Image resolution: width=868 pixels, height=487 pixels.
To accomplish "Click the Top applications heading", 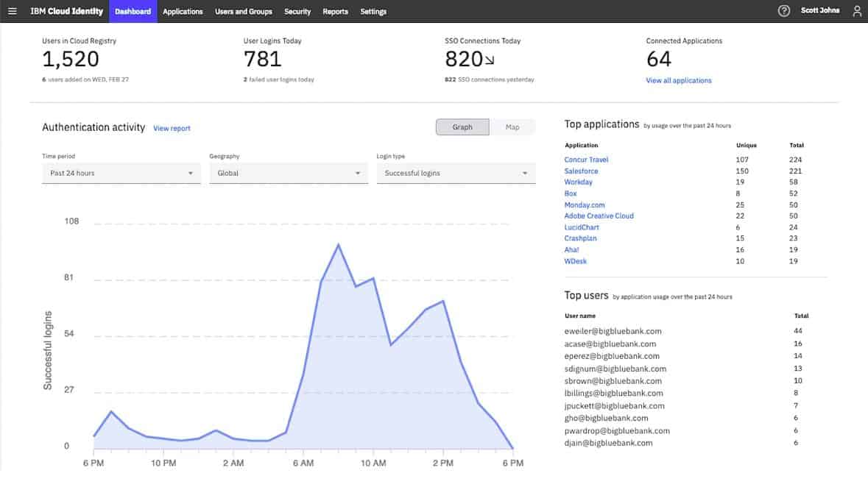I will pos(601,124).
